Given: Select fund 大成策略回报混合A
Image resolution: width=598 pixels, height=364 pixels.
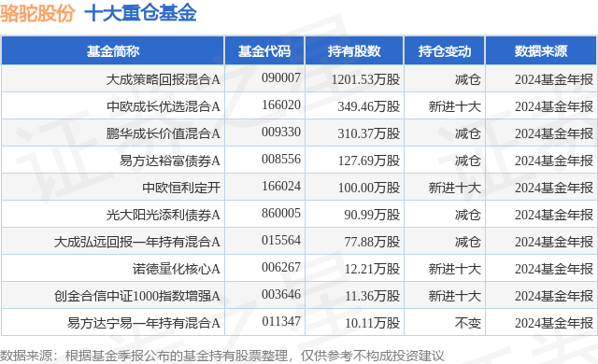Looking at the screenshot, I should tap(164, 79).
